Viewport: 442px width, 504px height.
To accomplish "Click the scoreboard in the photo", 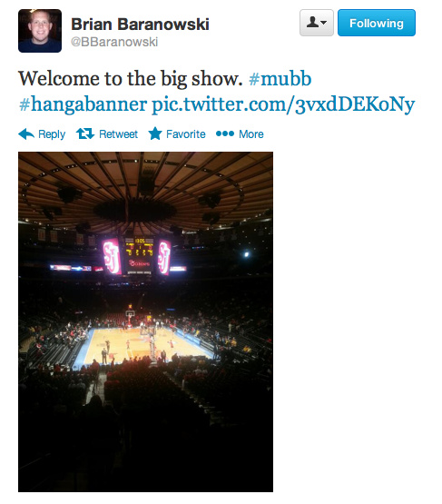I will [139, 256].
